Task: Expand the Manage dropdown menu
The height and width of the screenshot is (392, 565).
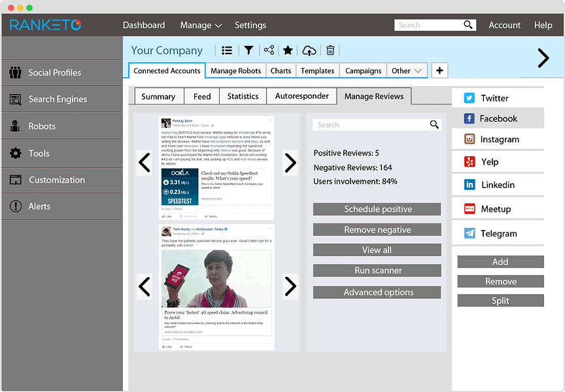Action: point(201,25)
